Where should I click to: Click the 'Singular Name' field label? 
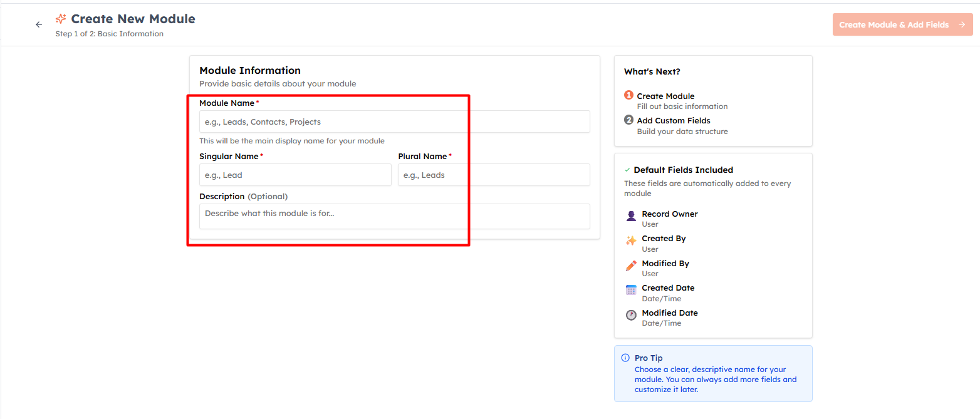click(x=229, y=156)
